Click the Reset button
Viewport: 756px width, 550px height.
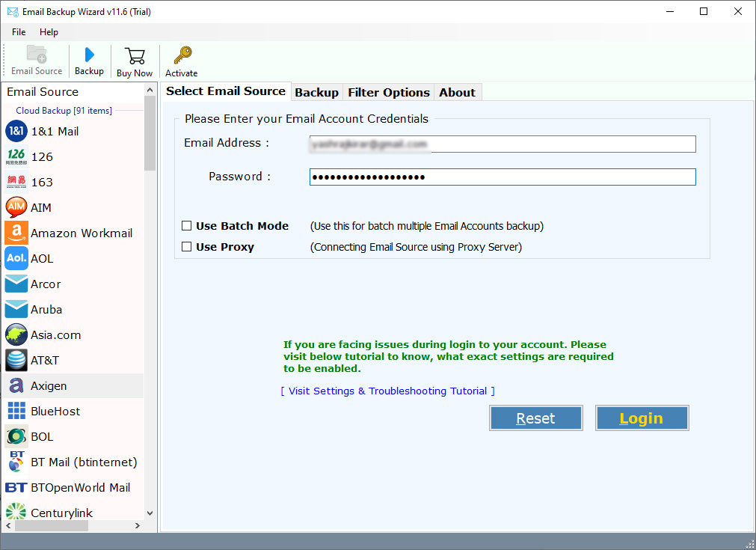535,418
